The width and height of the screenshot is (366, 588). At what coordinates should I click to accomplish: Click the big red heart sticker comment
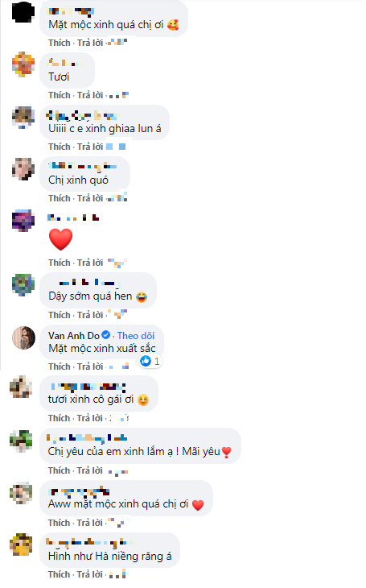pyautogui.click(x=60, y=239)
